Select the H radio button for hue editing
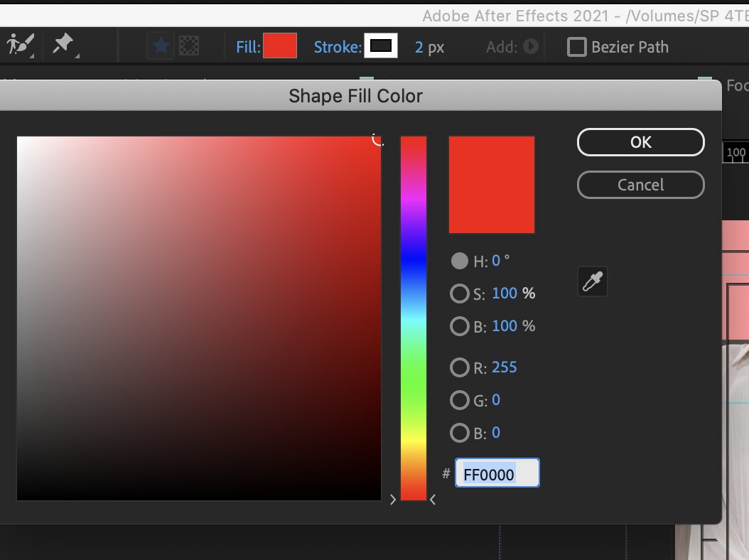The image size is (749, 560). point(460,261)
